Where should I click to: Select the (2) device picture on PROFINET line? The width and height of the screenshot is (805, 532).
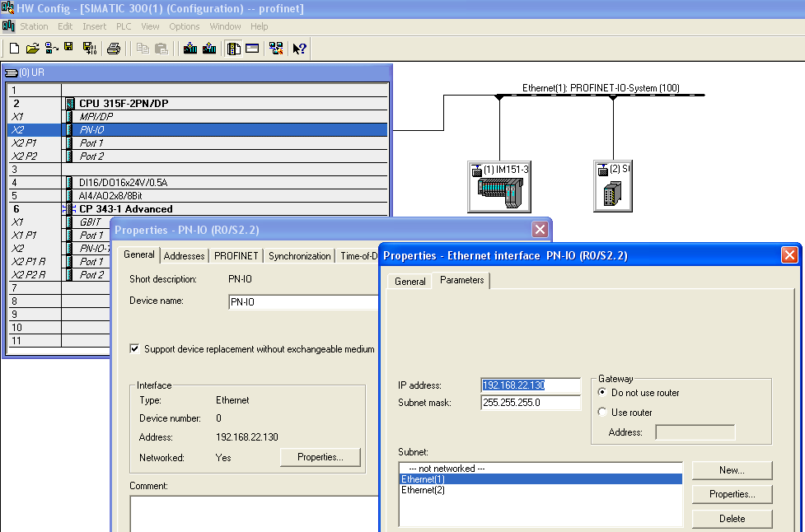pyautogui.click(x=613, y=186)
